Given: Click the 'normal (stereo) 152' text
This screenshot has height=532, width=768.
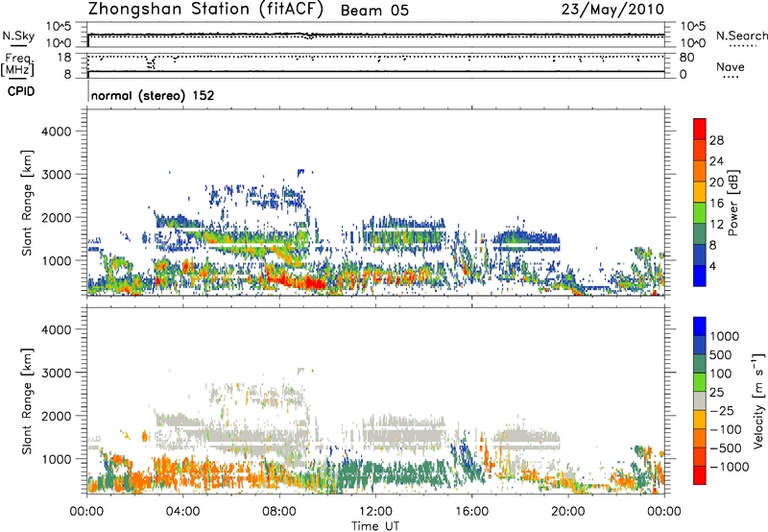Looking at the screenshot, I should tap(153, 95).
